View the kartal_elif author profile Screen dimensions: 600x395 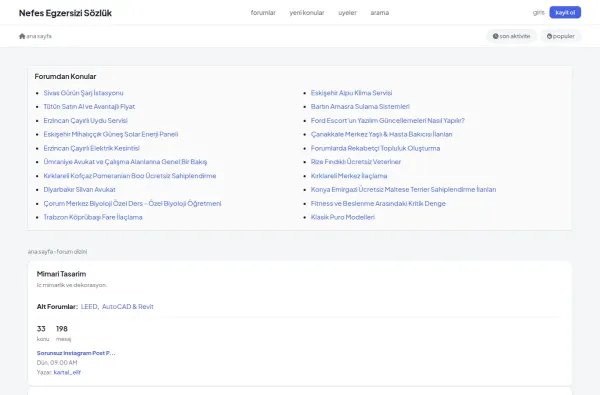tap(67, 372)
